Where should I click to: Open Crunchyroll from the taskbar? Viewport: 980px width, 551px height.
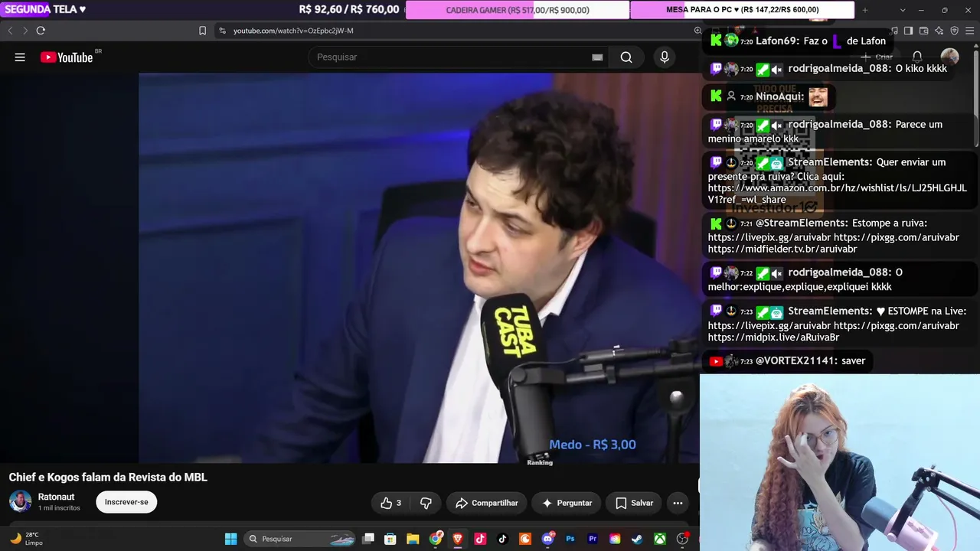click(x=525, y=539)
